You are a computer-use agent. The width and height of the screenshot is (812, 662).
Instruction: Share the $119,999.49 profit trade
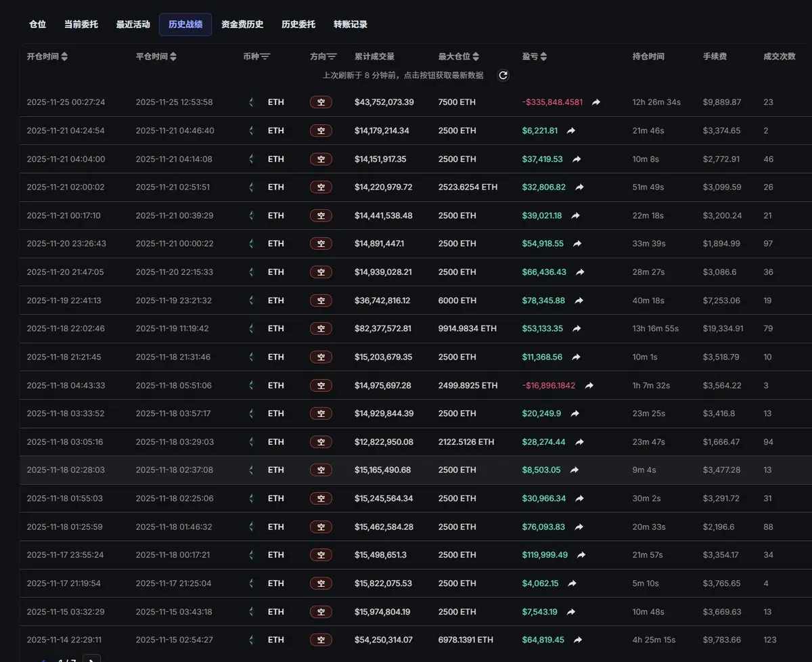581,555
